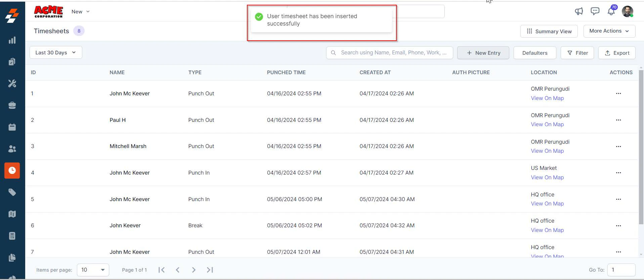This screenshot has height=280, width=644.
Task: Select the John Keever name cell
Action: point(125,226)
